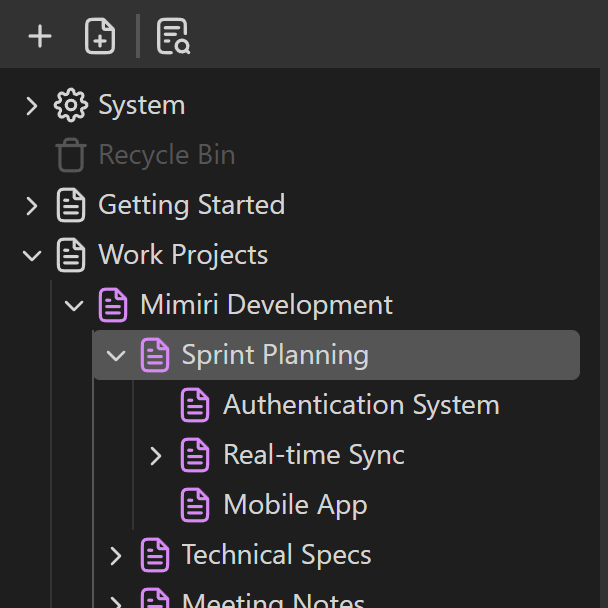Screen dimensions: 608x608
Task: Select the System tree label
Action: point(142,105)
